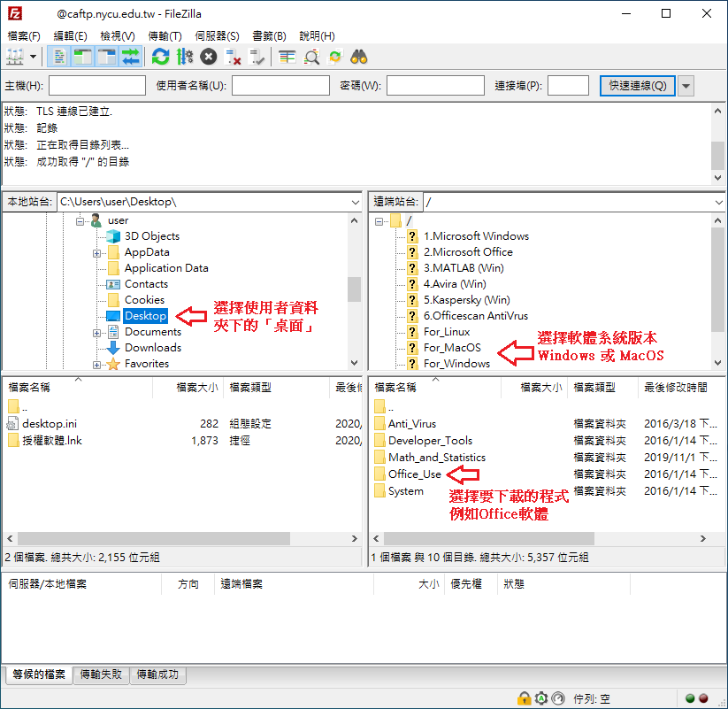
Task: Open the remote site path dropdown
Action: tap(717, 203)
